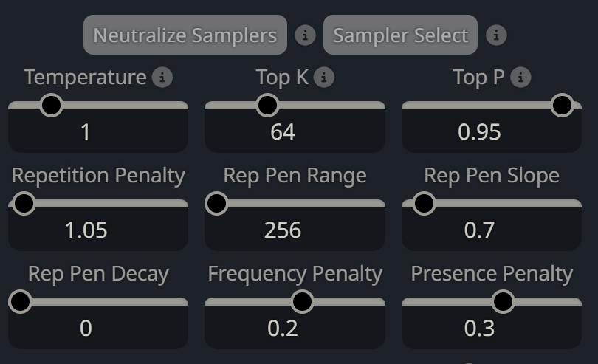
Task: Select the Top K value field showing 64
Action: click(295, 131)
